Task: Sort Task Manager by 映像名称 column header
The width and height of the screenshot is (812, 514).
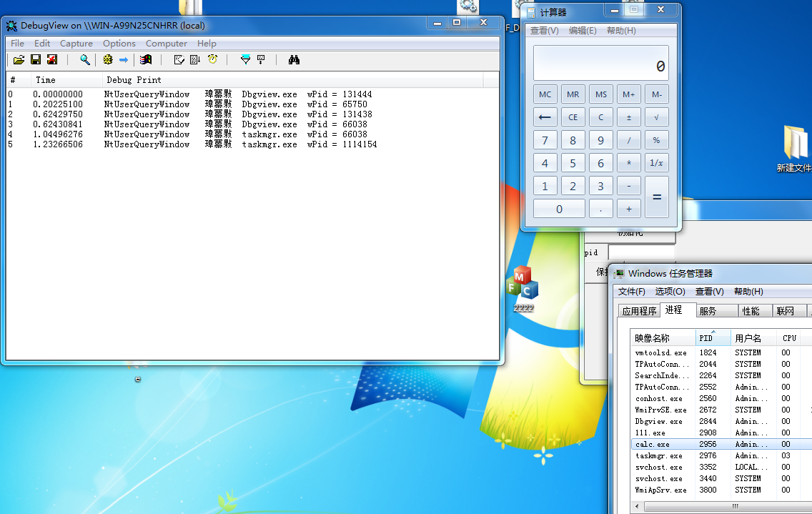Action: coord(663,338)
